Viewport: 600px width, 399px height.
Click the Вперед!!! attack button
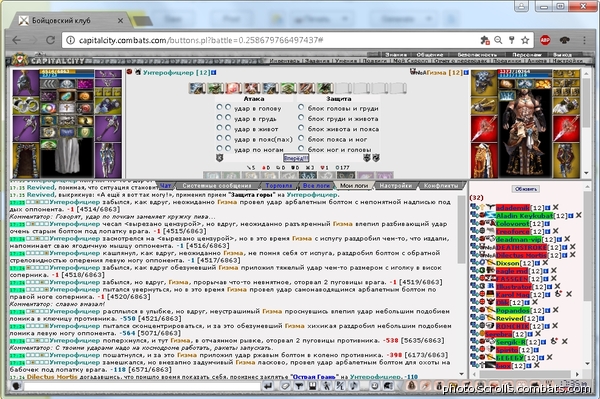coord(296,158)
